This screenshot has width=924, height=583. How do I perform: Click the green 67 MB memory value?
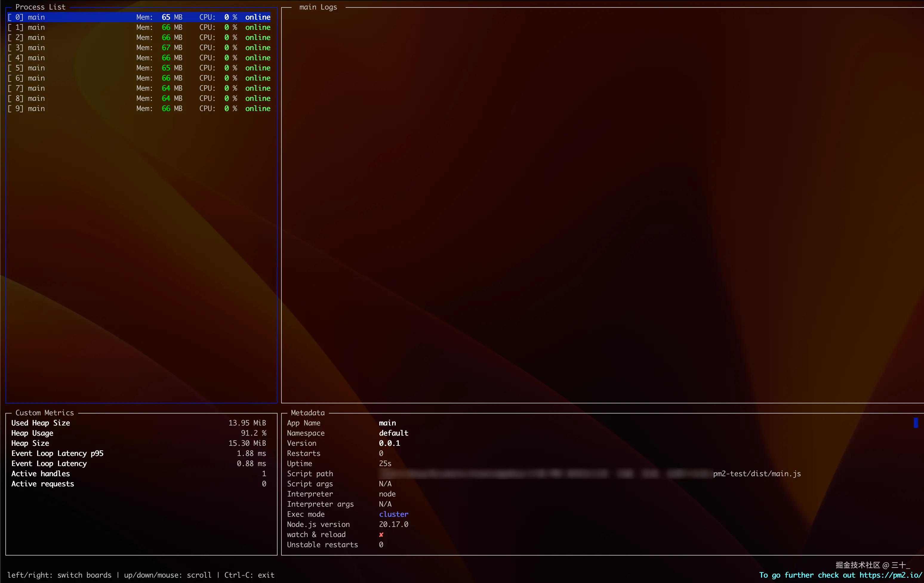pyautogui.click(x=166, y=47)
